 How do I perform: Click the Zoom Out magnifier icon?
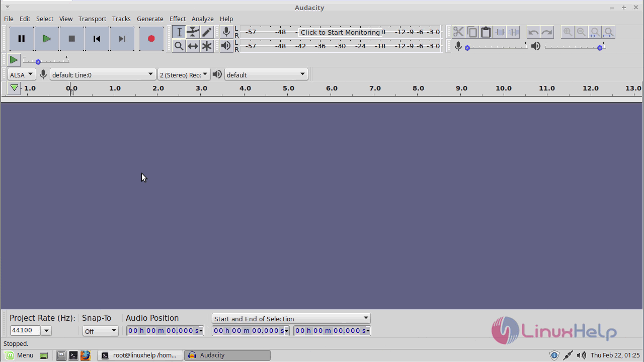coord(581,32)
